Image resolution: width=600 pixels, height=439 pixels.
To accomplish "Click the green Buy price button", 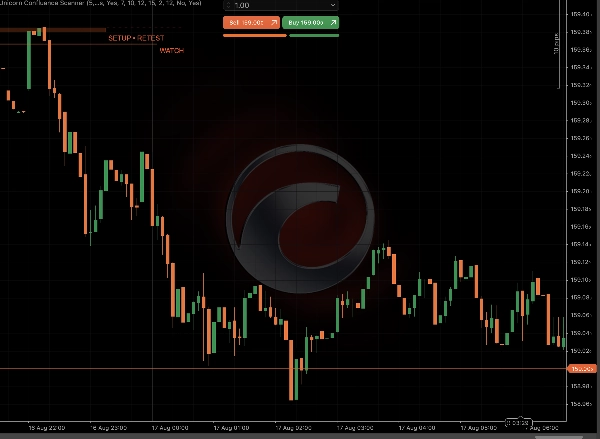I will [x=310, y=23].
